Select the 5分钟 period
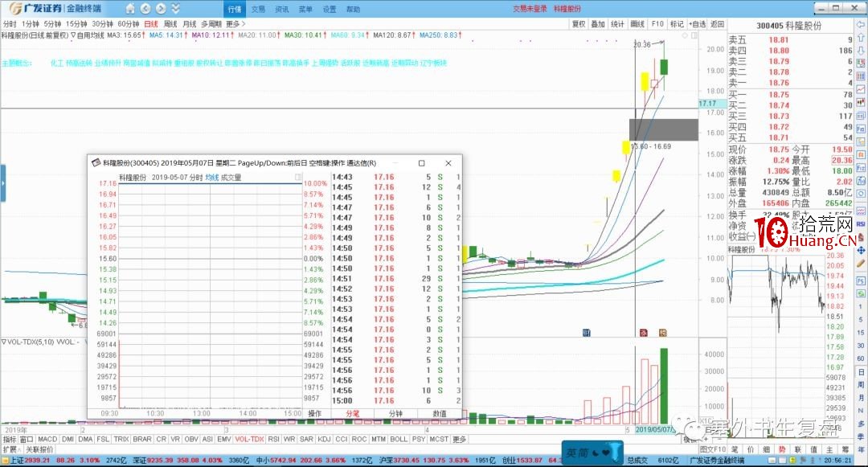Screen dimensions: 868x467 coord(52,24)
